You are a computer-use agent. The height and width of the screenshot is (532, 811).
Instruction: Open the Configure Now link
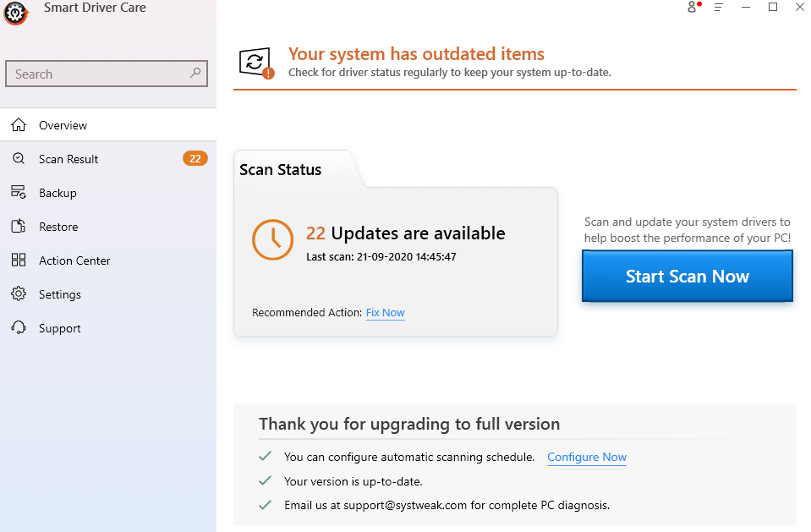pyautogui.click(x=586, y=457)
